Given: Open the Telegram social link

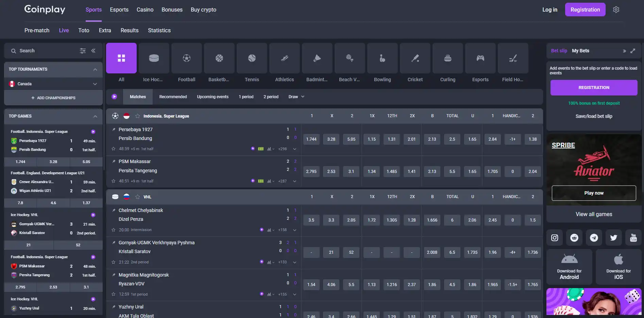Looking at the screenshot, I should point(594,238).
